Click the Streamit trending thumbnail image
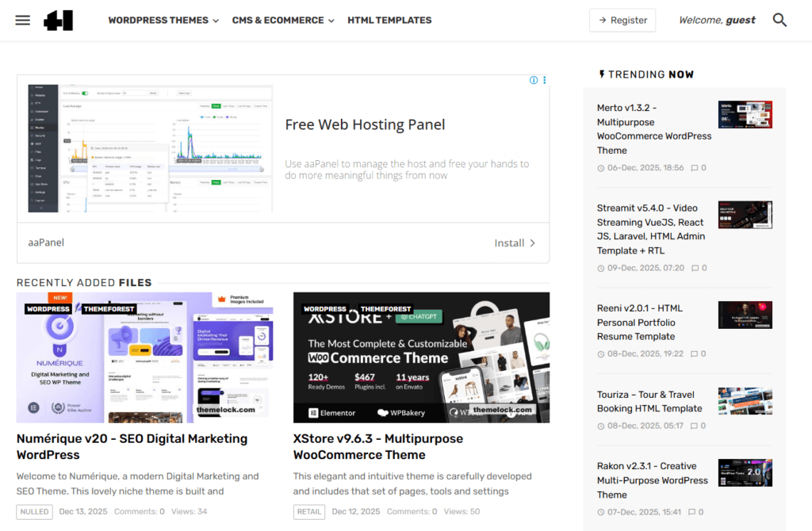 click(x=745, y=214)
